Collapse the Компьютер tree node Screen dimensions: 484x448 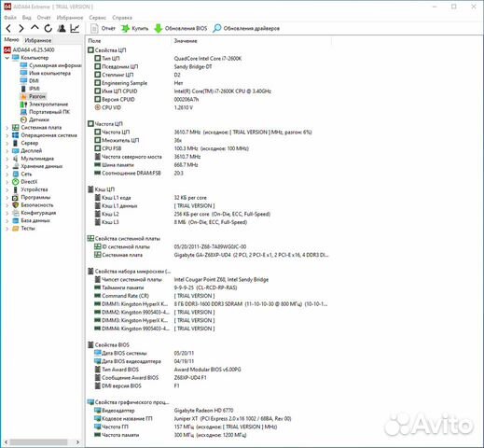[x=7, y=58]
